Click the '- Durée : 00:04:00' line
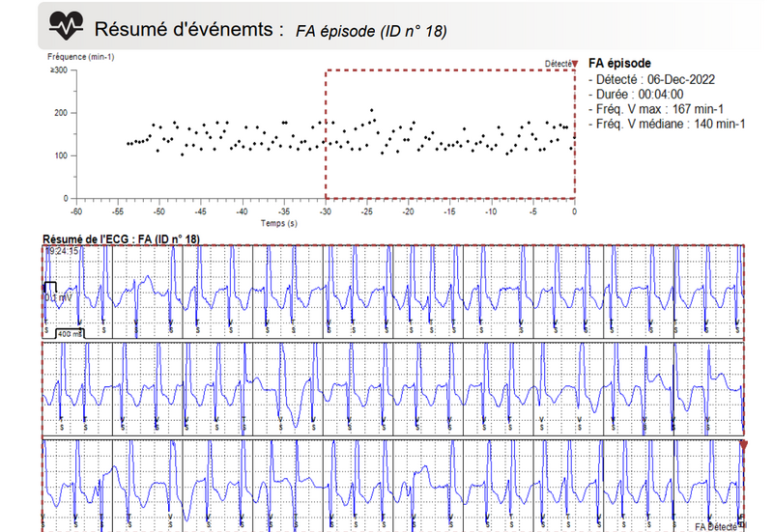 pyautogui.click(x=636, y=94)
